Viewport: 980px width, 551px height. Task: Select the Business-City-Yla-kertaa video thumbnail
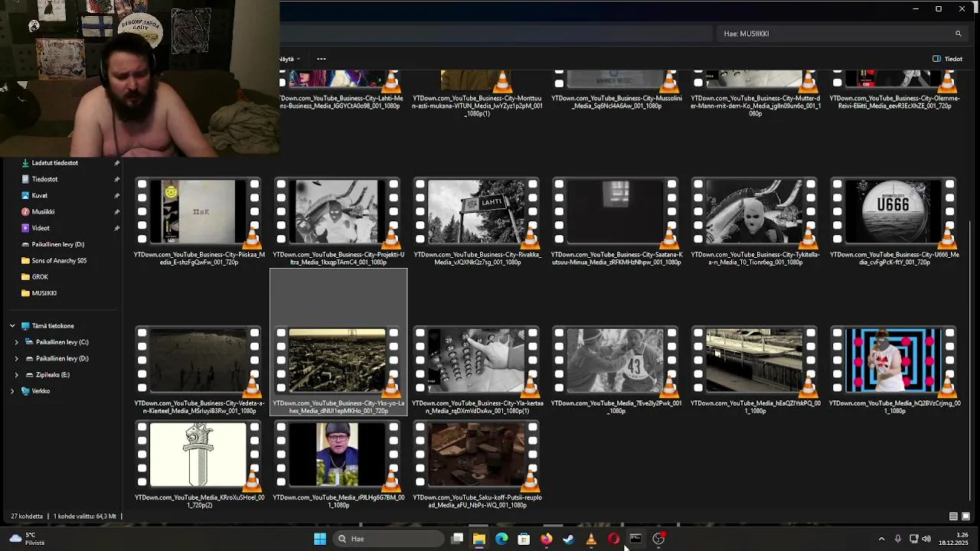(x=476, y=362)
